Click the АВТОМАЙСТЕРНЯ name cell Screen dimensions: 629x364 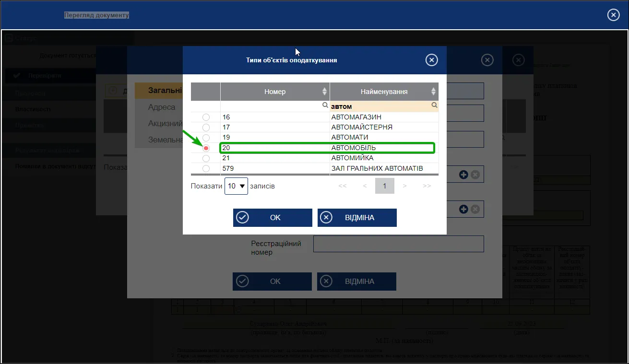(384, 127)
